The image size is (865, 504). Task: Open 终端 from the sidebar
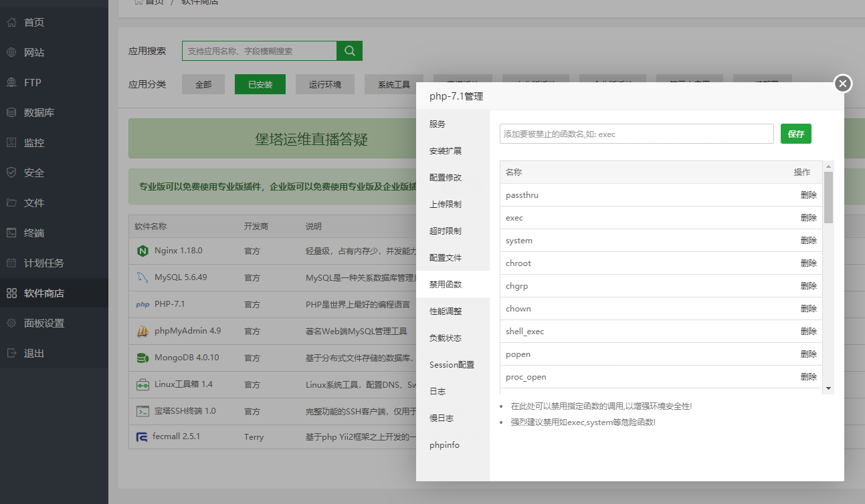tap(30, 232)
